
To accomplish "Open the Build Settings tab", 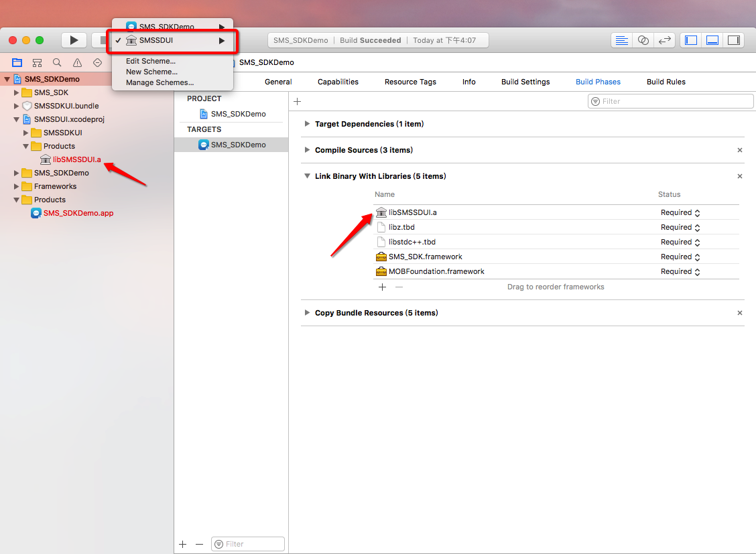I will click(525, 82).
